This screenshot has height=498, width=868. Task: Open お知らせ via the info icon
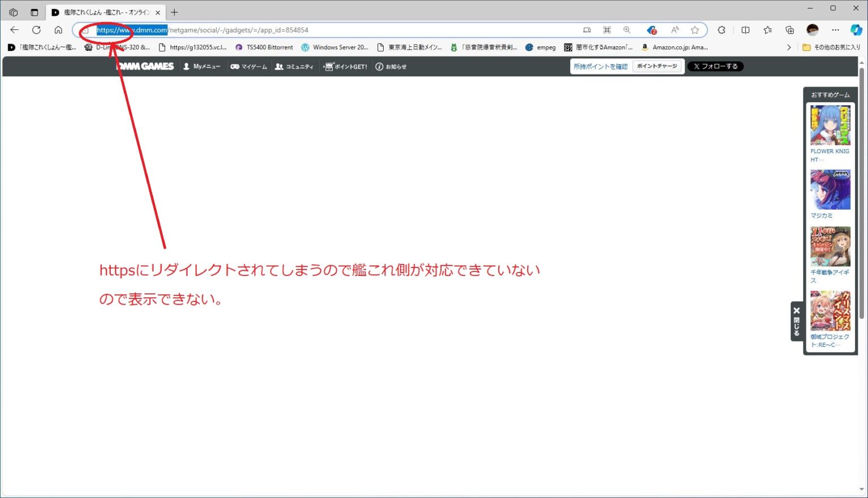379,66
